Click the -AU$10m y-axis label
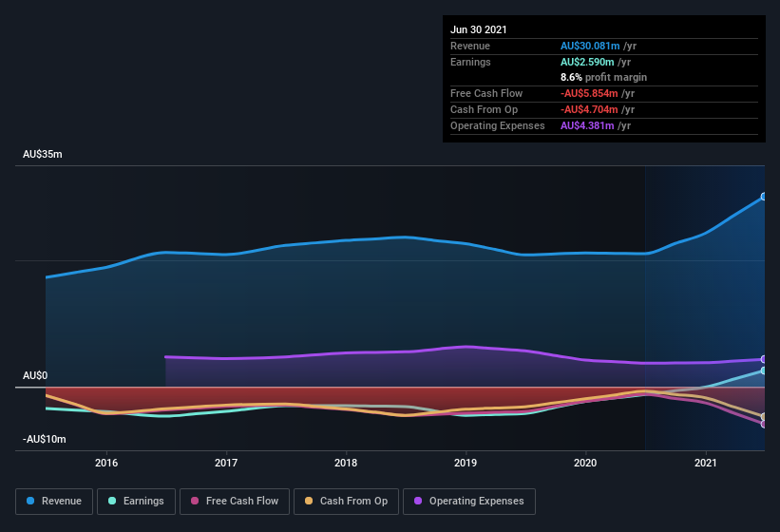Image resolution: width=780 pixels, height=532 pixels. coord(45,439)
